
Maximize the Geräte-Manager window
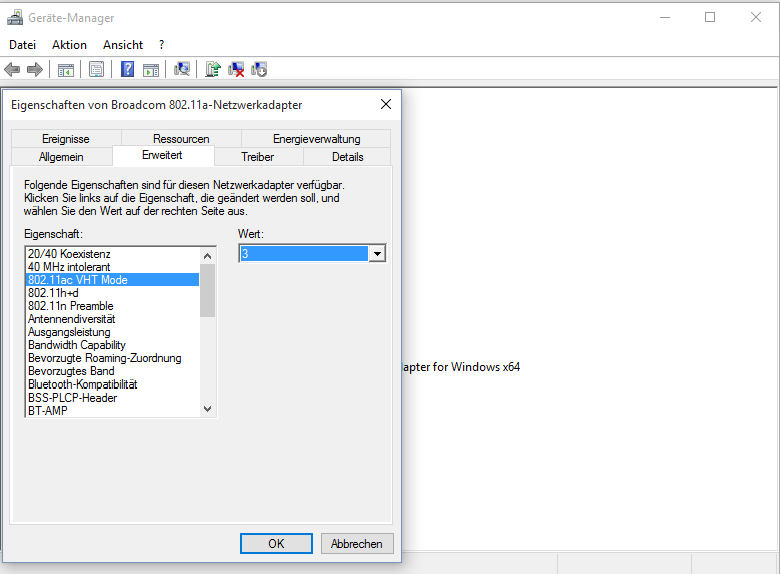pyautogui.click(x=710, y=17)
